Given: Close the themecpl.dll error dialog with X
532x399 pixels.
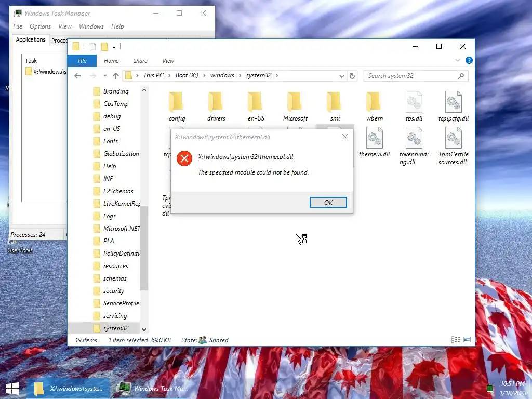Looking at the screenshot, I should coord(345,137).
